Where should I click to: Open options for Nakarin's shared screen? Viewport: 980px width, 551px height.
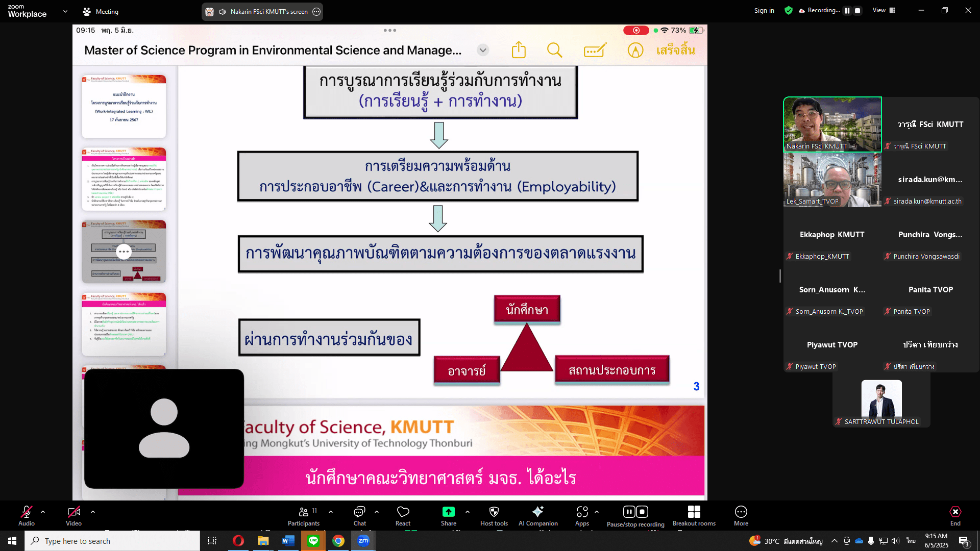pyautogui.click(x=316, y=12)
